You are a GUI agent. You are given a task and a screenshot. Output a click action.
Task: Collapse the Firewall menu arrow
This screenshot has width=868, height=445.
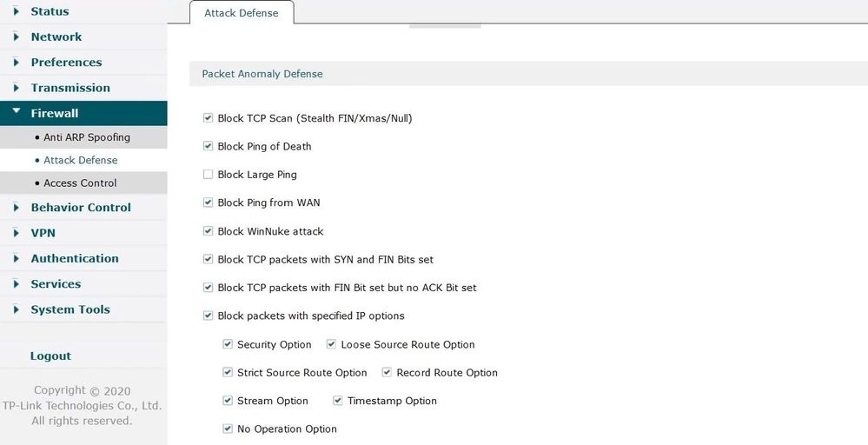point(17,112)
